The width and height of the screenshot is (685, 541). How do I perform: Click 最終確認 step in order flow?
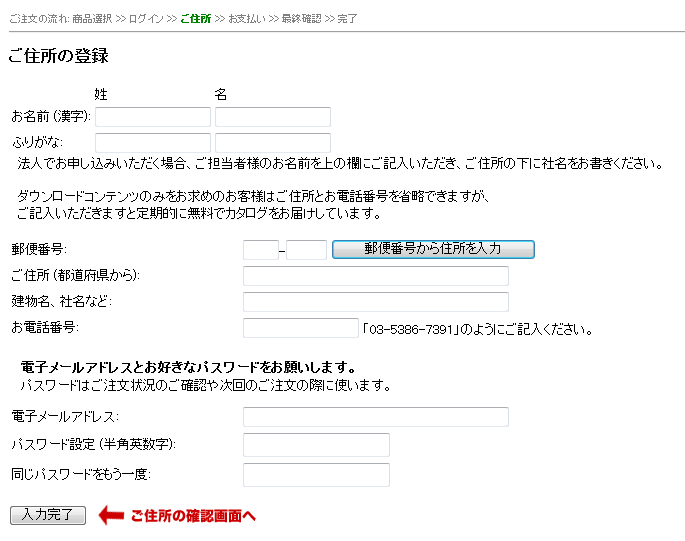pyautogui.click(x=301, y=19)
